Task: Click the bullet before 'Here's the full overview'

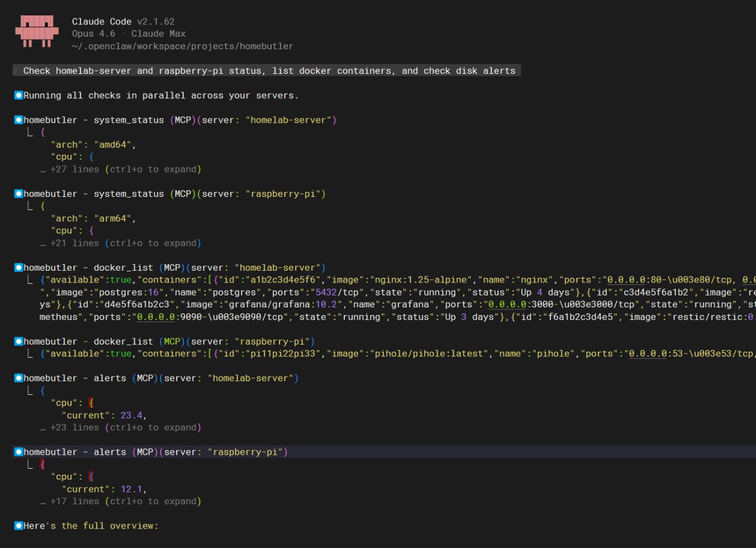Action: (x=19, y=526)
